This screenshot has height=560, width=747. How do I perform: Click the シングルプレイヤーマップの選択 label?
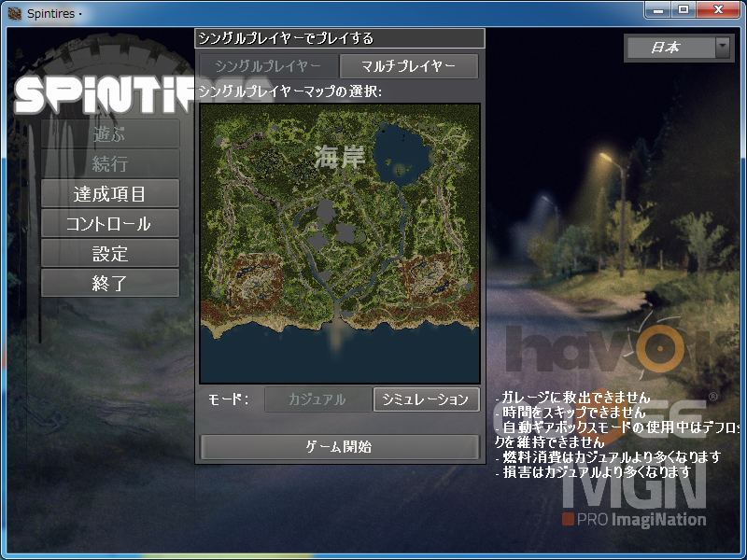click(x=289, y=91)
